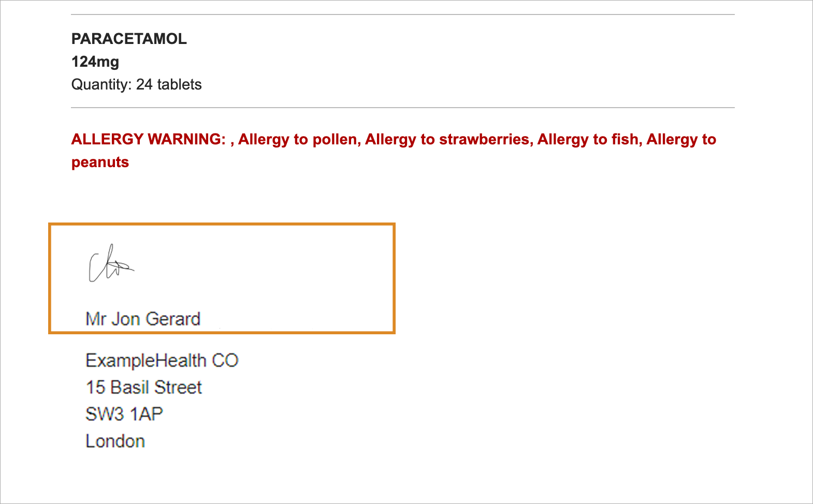Click the Allergy to strawberries text
Image resolution: width=813 pixels, height=504 pixels.
point(448,139)
